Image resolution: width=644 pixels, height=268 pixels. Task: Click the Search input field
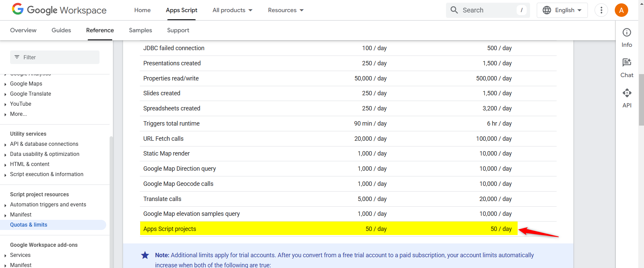tap(488, 10)
